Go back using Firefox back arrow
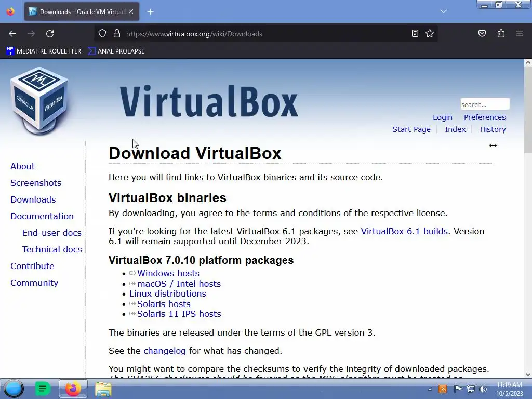The image size is (532, 399). point(12,34)
